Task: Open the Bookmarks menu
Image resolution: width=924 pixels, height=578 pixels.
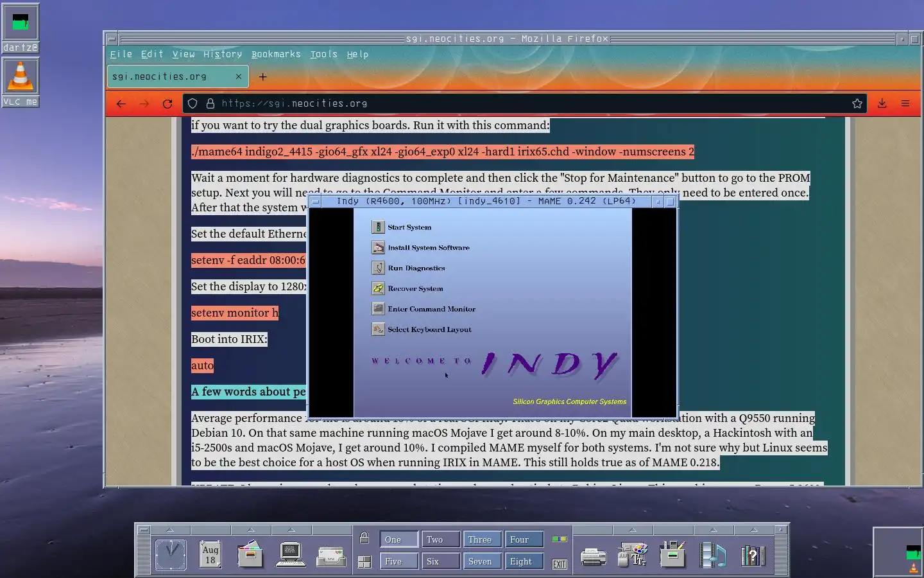Action: pyautogui.click(x=276, y=55)
